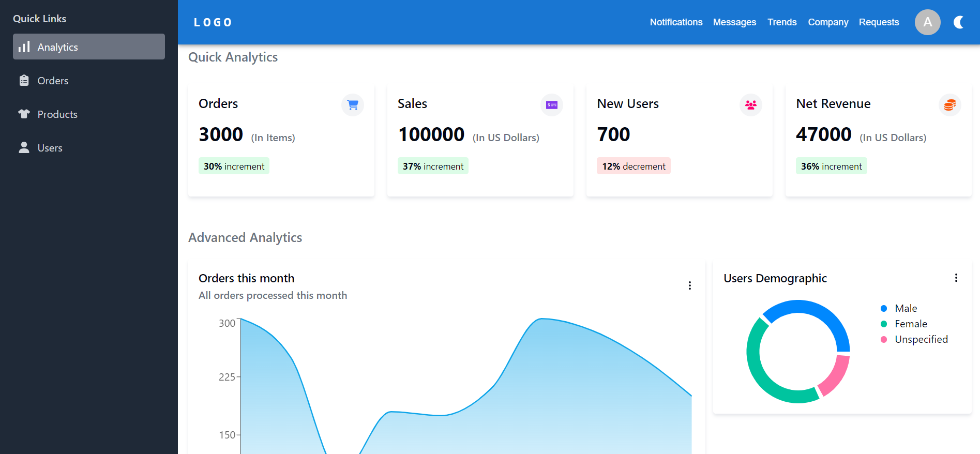Open Requests in the top bar
This screenshot has width=980, height=454.
(879, 22)
